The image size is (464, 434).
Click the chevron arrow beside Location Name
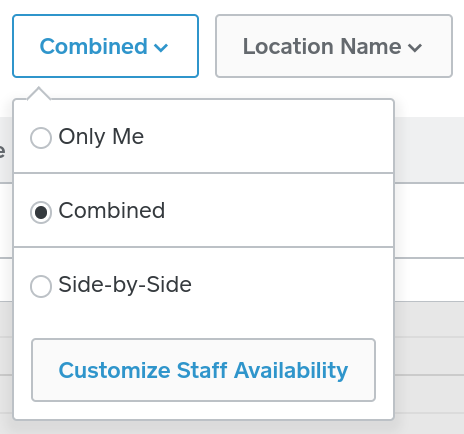click(415, 48)
